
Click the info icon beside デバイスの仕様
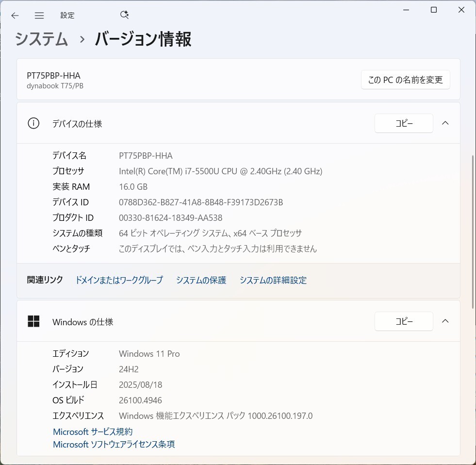point(33,123)
